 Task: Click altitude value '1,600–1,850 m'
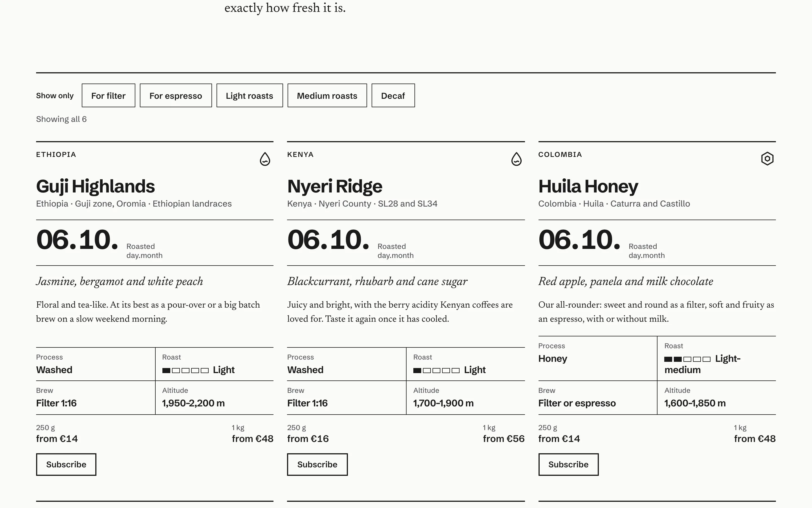pyautogui.click(x=695, y=403)
